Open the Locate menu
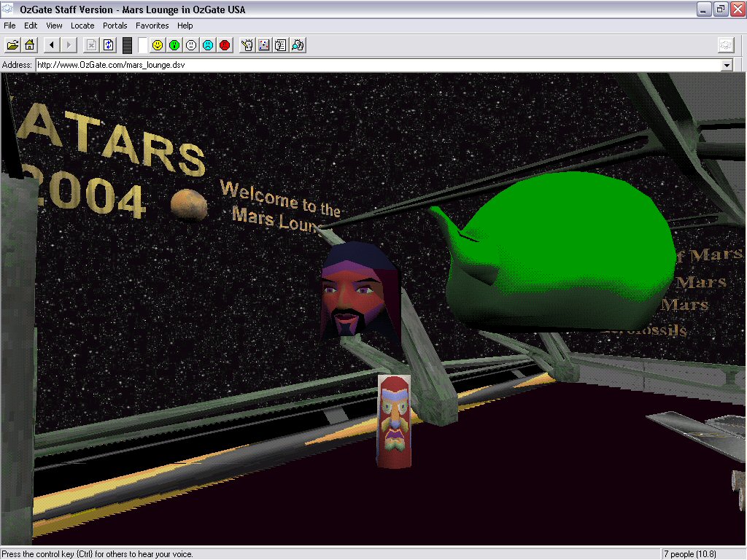This screenshot has height=560, width=747. [x=82, y=26]
